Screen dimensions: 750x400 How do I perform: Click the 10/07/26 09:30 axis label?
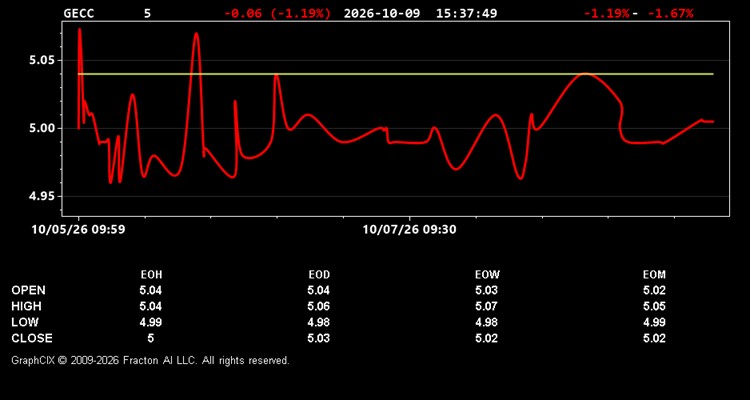click(409, 230)
